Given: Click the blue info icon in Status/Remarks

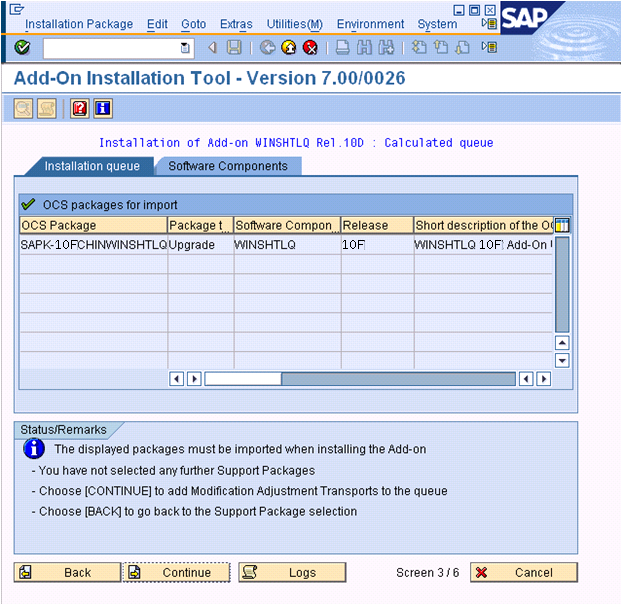Looking at the screenshot, I should pos(34,449).
